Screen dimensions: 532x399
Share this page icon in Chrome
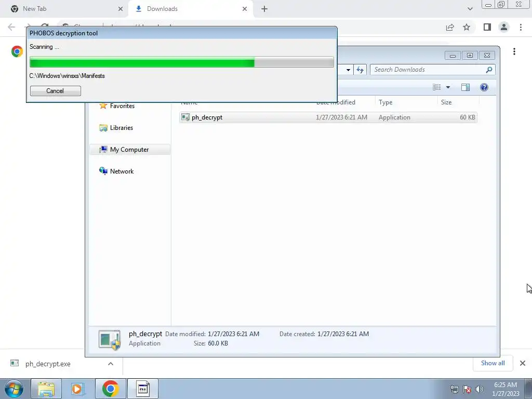click(x=450, y=27)
